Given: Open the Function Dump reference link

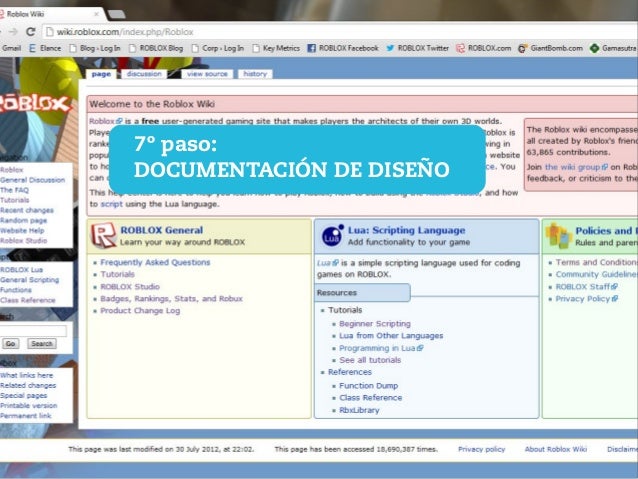Looking at the screenshot, I should coord(368,385).
